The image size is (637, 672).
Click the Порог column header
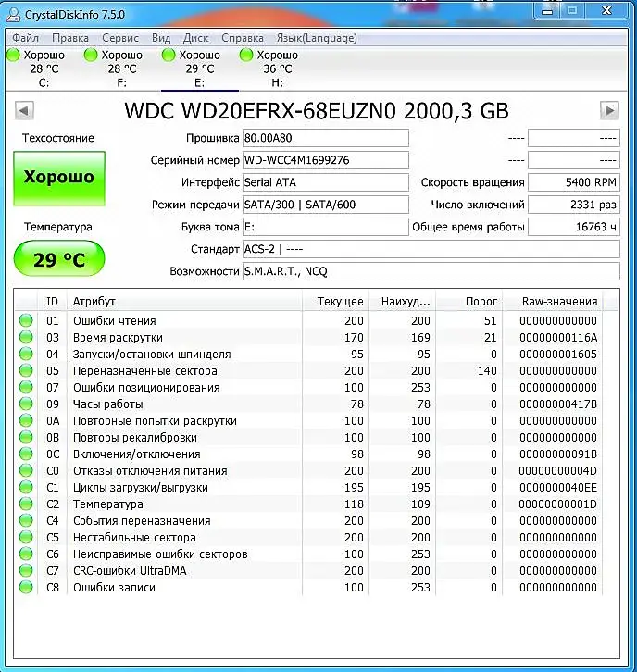[469, 301]
